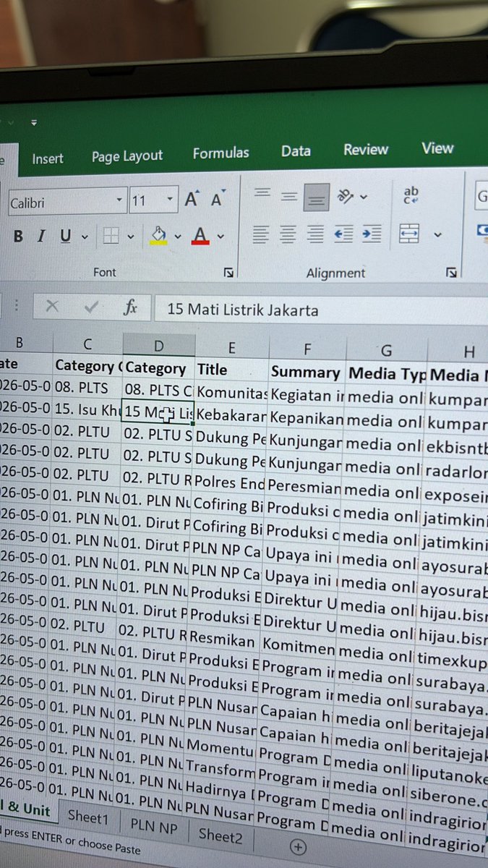Switch to the Insert tab
Viewport: 488px width, 868px height.
click(48, 158)
